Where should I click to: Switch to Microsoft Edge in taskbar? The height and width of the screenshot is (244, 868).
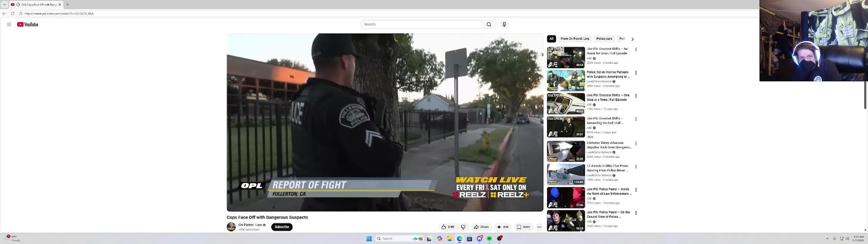pos(459,239)
